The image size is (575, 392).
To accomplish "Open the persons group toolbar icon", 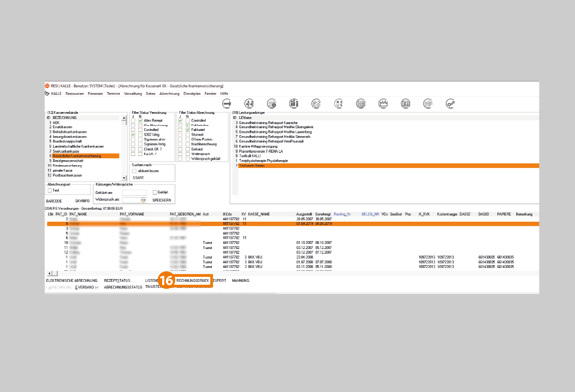I will coord(249,104).
